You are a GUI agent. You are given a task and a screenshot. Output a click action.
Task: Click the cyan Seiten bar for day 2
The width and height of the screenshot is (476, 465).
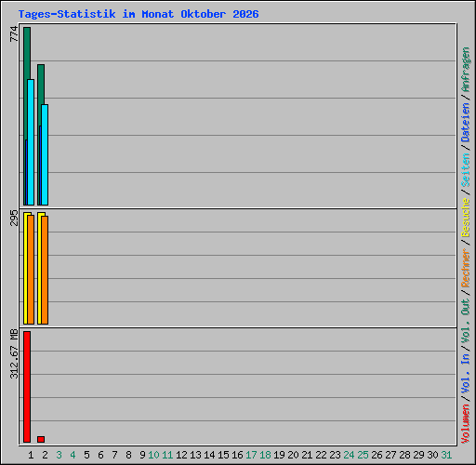(x=45, y=154)
